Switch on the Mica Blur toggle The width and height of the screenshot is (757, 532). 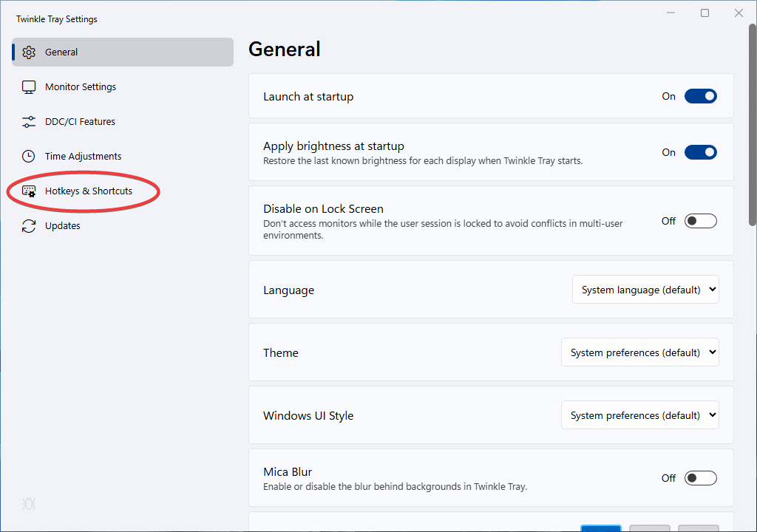700,478
